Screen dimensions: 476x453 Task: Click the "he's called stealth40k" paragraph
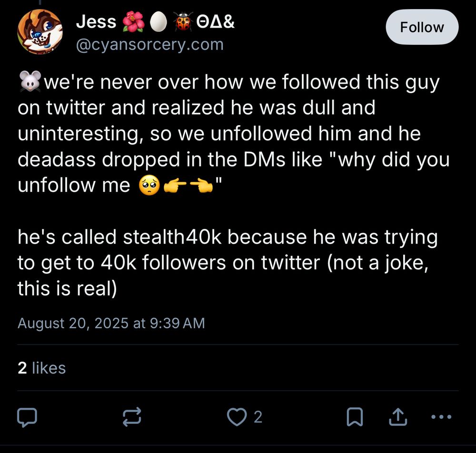227,263
